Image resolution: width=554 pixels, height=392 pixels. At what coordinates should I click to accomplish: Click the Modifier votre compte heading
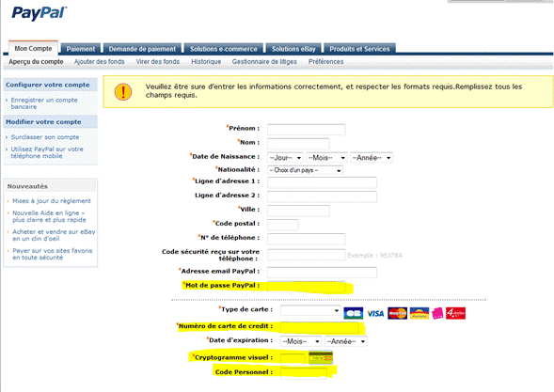43,122
